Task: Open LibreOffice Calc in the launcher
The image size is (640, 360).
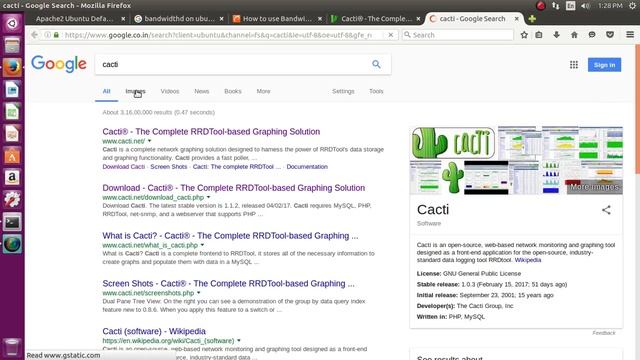Action: (x=12, y=111)
